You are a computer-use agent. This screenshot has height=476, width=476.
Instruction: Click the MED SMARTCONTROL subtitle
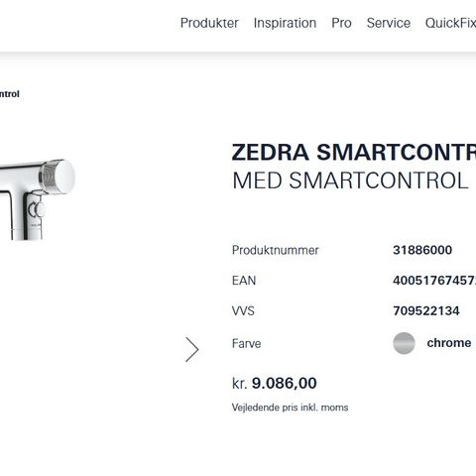[350, 180]
